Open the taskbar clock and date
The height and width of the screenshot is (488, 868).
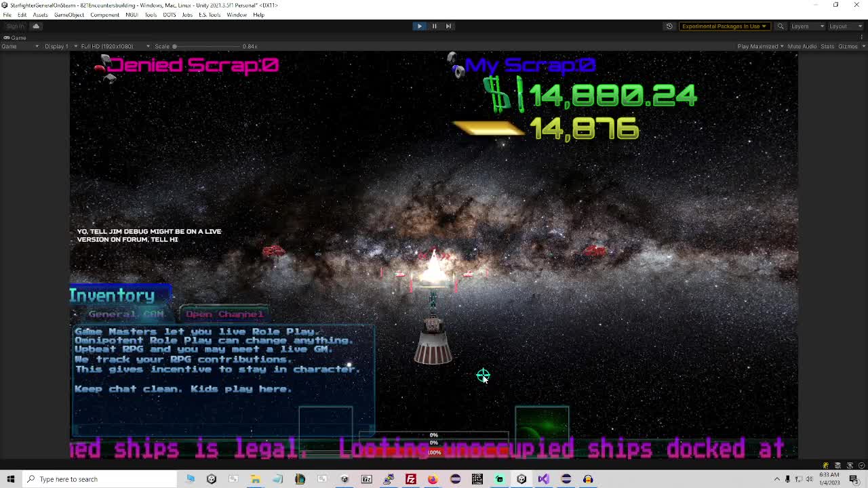click(831, 479)
